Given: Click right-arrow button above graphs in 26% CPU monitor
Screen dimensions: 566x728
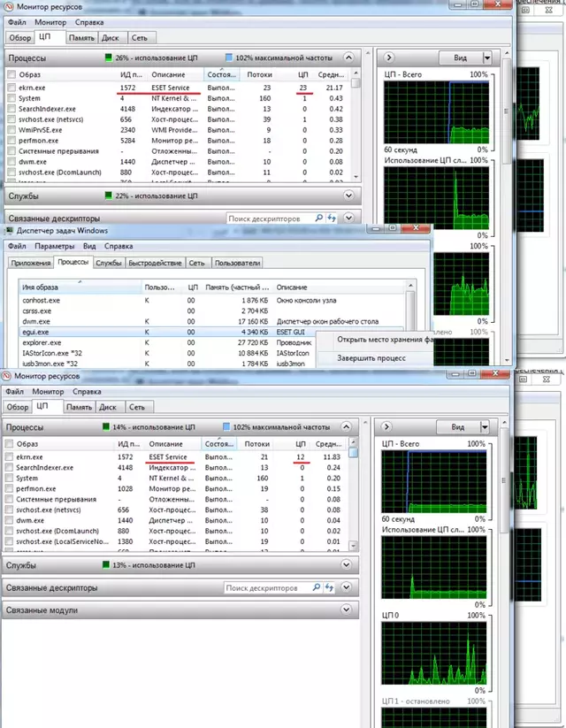Looking at the screenshot, I should tap(389, 57).
